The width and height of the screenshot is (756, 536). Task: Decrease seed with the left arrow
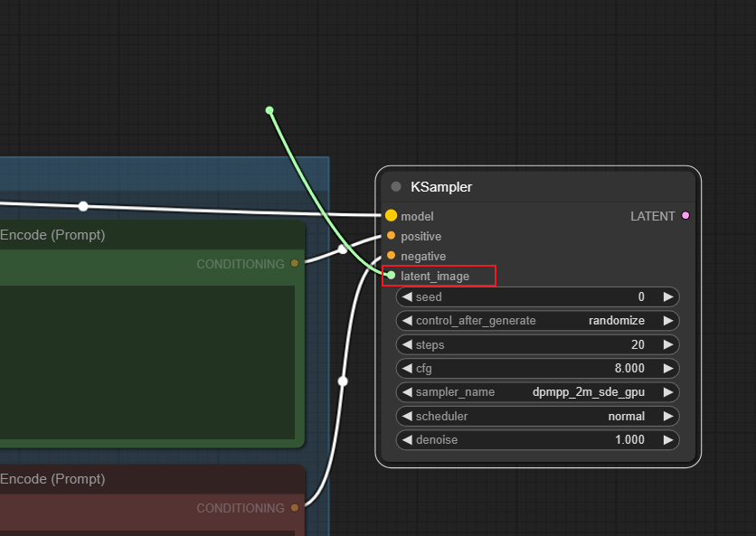coord(408,296)
